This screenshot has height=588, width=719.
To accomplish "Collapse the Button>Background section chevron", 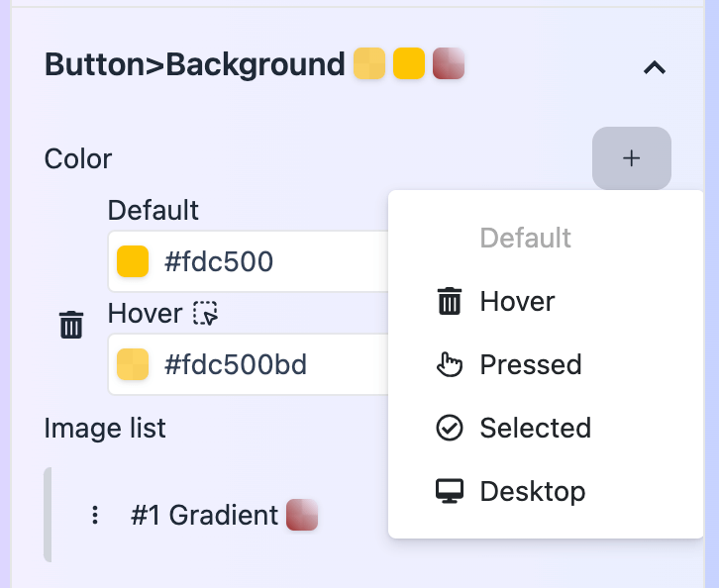I will pos(654,67).
